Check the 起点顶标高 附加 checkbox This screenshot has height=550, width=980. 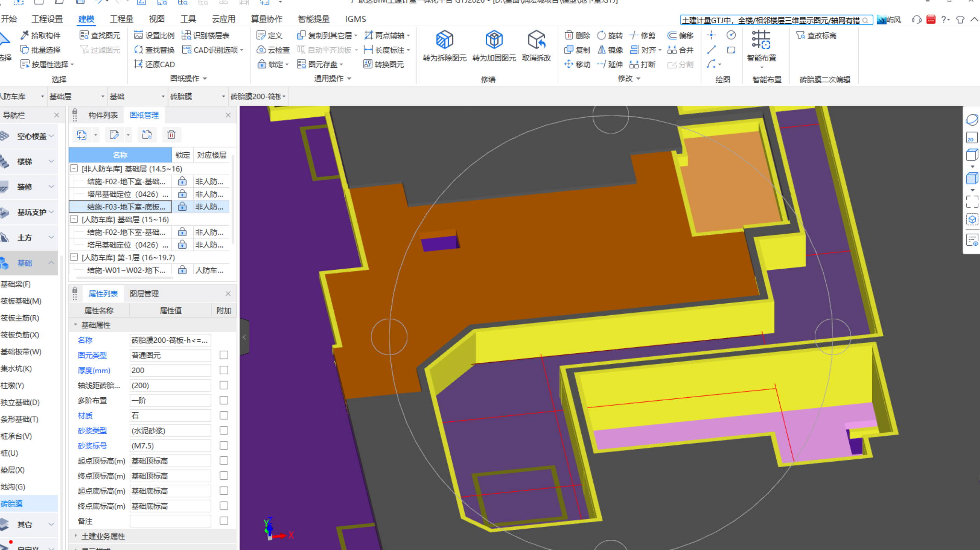pyautogui.click(x=224, y=461)
